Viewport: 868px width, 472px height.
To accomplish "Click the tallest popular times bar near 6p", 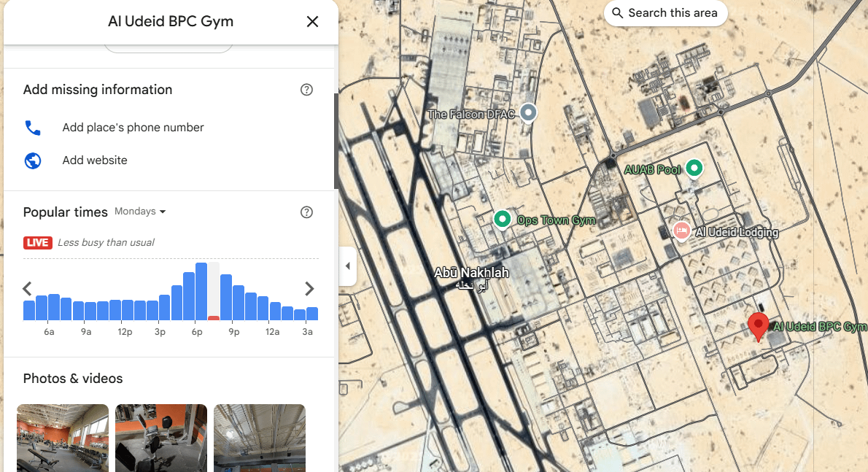I will point(201,292).
